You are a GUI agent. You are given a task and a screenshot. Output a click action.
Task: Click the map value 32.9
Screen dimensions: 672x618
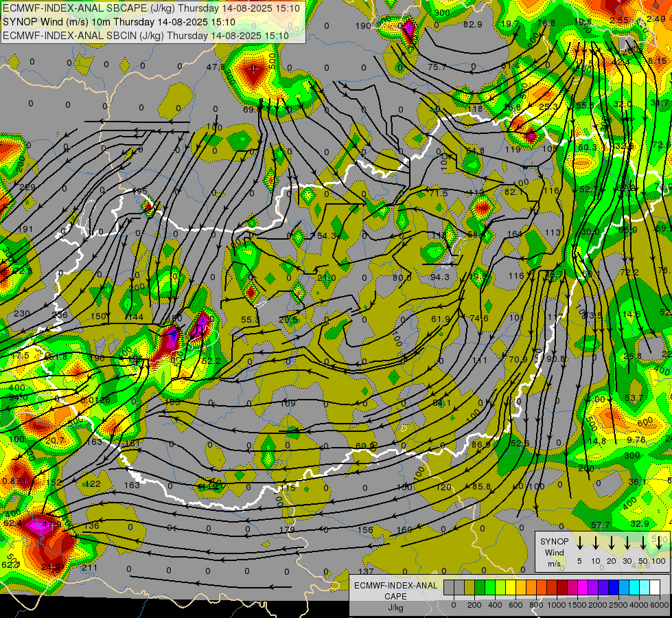click(640, 523)
